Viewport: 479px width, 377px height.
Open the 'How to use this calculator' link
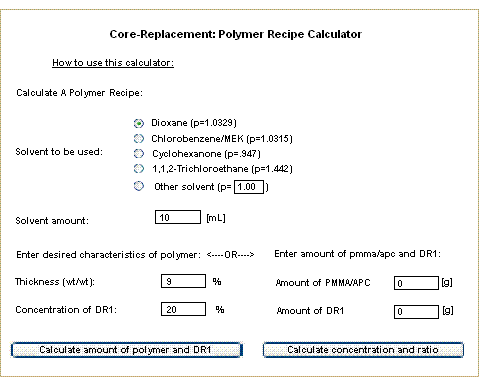(x=113, y=63)
